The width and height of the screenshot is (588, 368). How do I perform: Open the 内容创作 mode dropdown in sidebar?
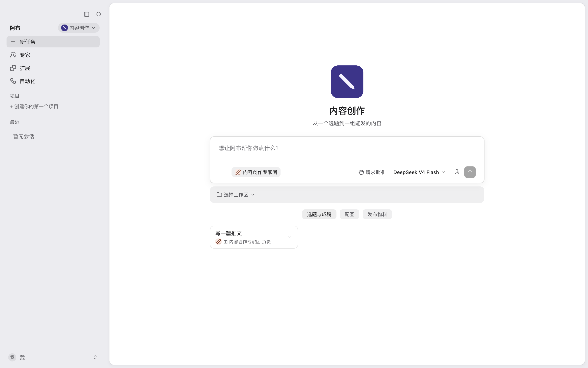click(79, 28)
